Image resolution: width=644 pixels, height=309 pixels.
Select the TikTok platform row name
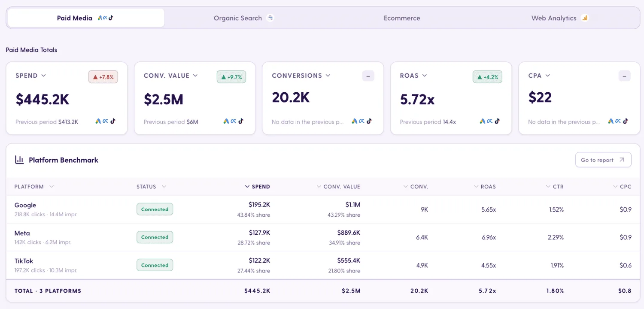coord(24,261)
